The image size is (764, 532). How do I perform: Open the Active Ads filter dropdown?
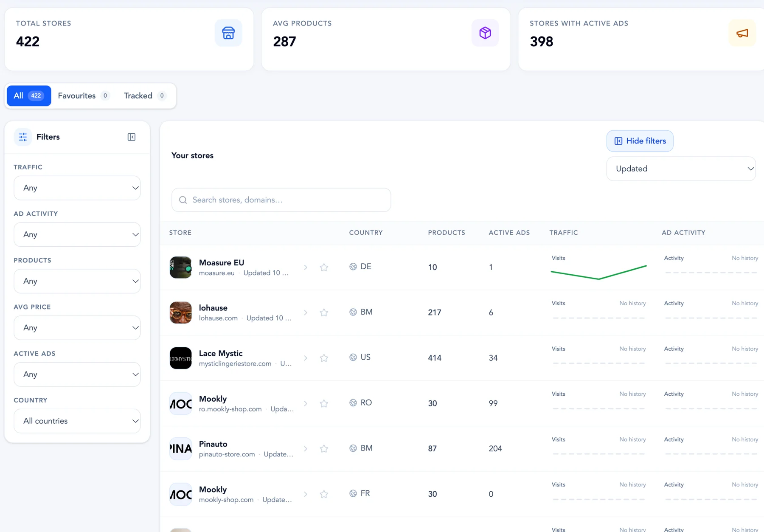[x=77, y=374]
